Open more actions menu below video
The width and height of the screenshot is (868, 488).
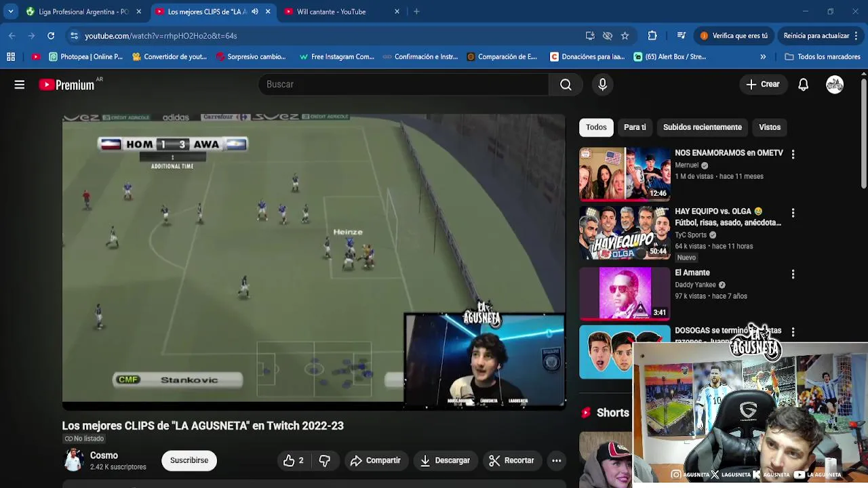(556, 460)
